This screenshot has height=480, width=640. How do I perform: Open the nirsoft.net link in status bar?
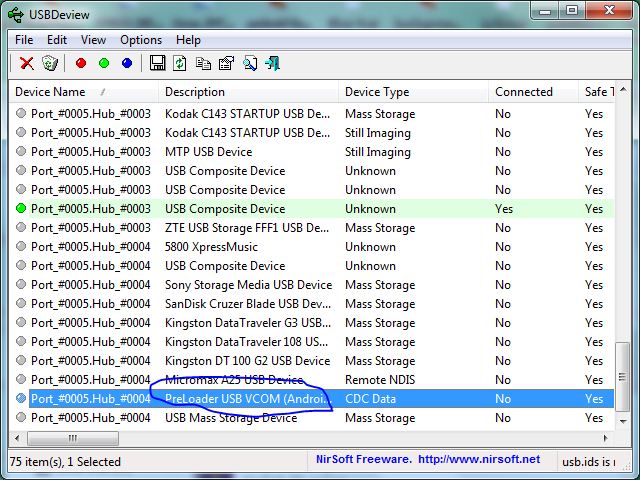pyautogui.click(x=479, y=459)
